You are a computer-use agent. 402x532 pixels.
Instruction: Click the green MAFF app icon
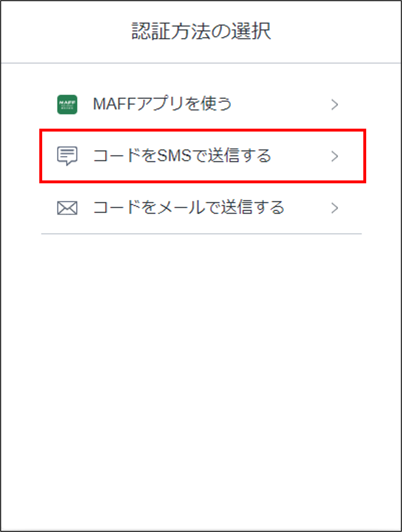[x=67, y=104]
